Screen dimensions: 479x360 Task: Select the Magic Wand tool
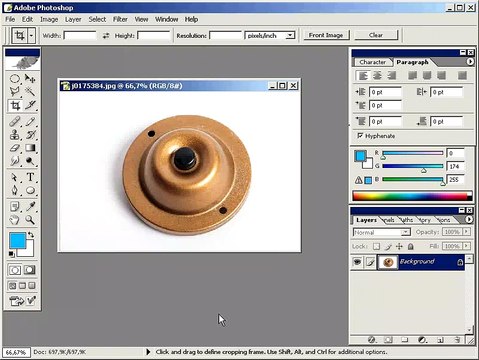(30, 92)
